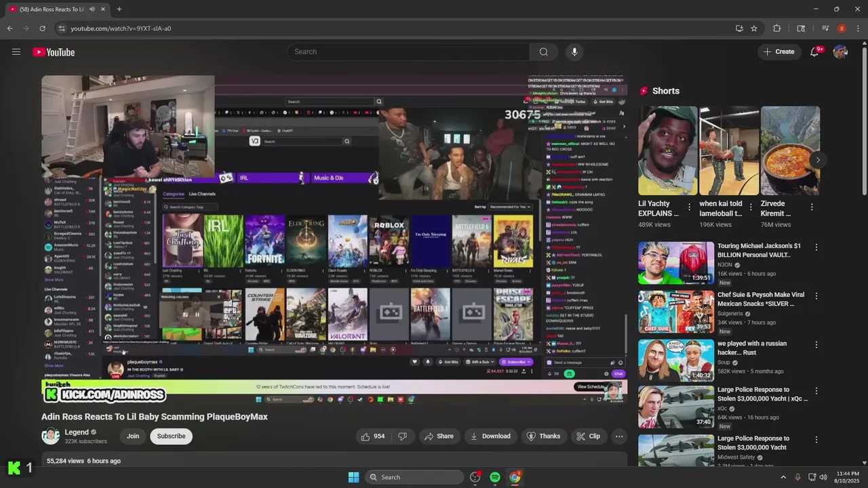Show hidden system tray icons chevron
Image resolution: width=868 pixels, height=488 pixels.
783,477
